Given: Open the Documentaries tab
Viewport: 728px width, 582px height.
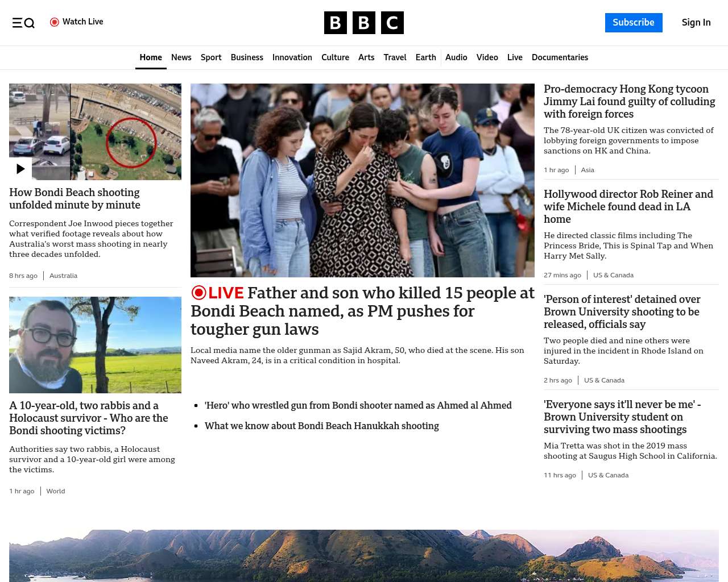Looking at the screenshot, I should [560, 57].
